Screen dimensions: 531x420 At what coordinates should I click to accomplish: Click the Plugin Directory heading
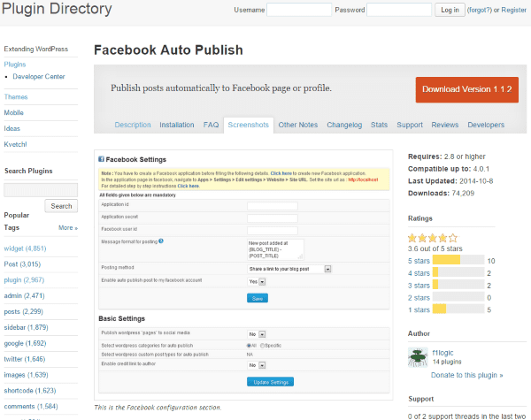57,9
